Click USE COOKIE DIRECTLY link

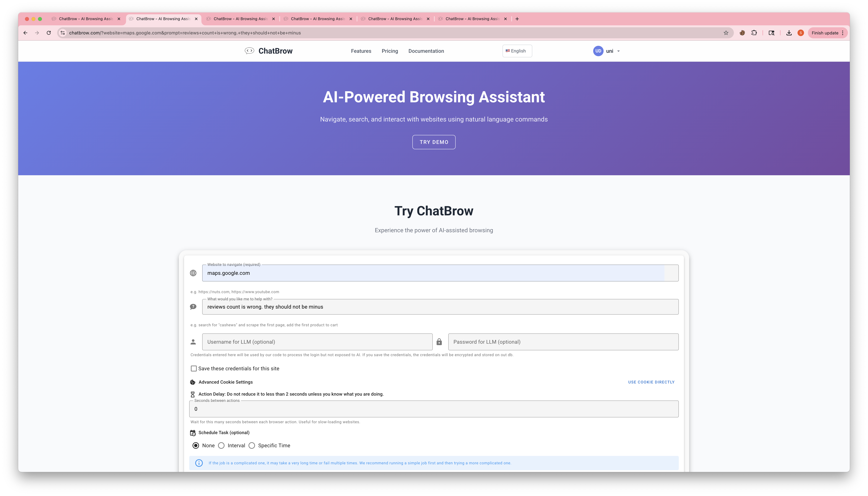click(x=651, y=382)
